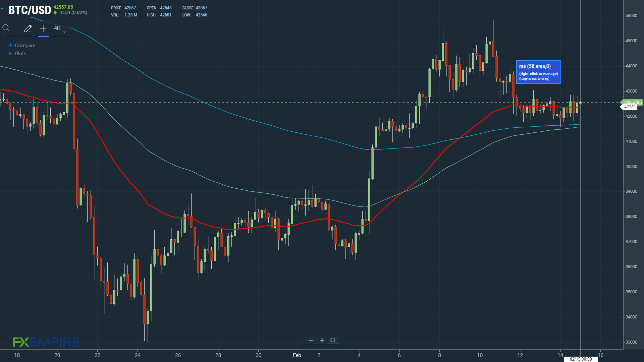Click the price change 10.54 (0.02%) text
Screen dimensions: 644x362
[73, 13]
